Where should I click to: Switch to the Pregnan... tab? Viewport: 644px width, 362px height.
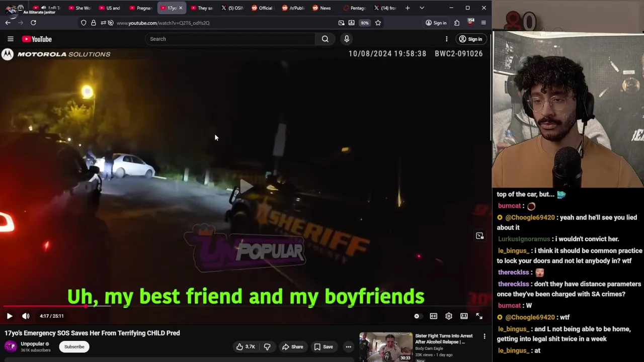[140, 8]
